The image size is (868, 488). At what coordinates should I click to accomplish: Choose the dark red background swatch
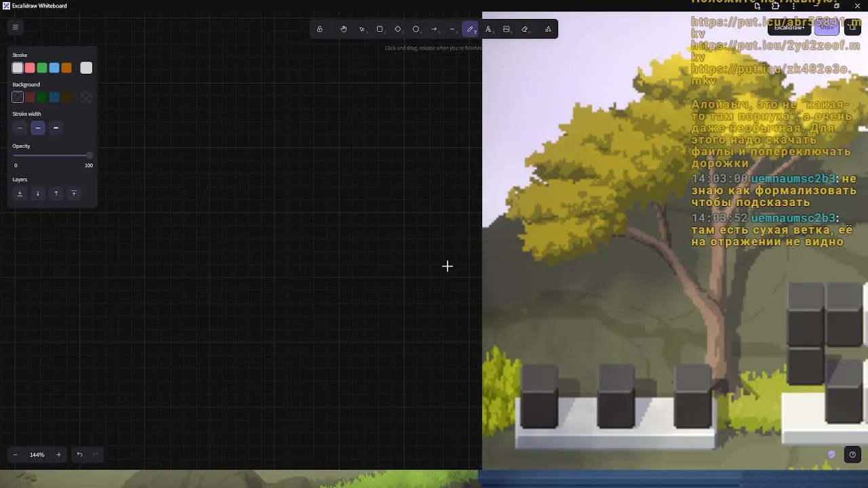coord(30,98)
